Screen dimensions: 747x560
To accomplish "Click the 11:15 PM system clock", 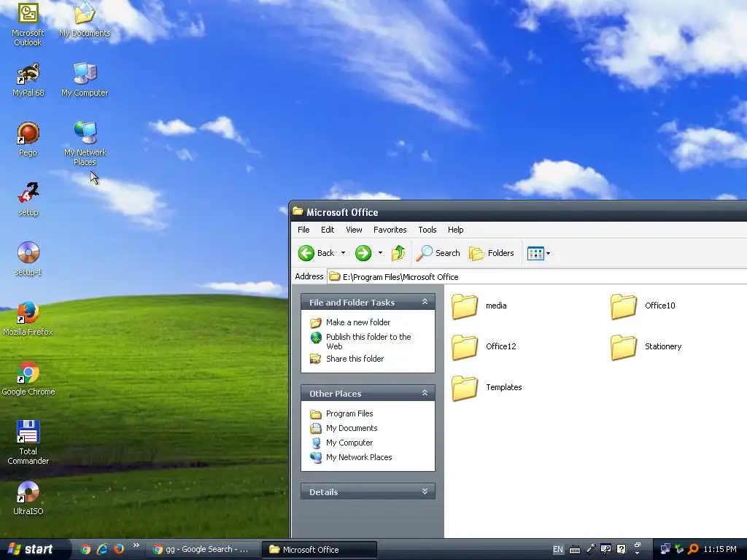I will [720, 550].
